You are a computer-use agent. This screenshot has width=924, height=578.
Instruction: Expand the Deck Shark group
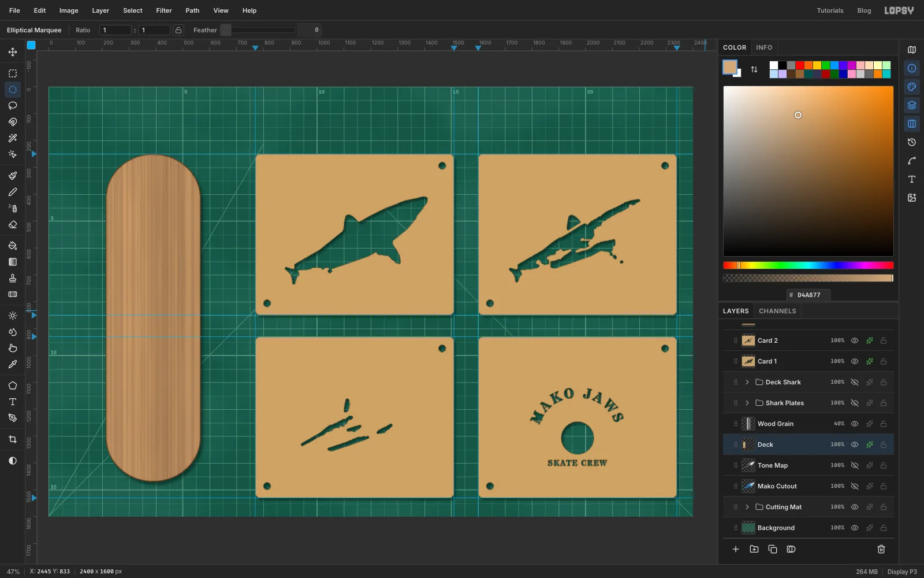click(747, 382)
